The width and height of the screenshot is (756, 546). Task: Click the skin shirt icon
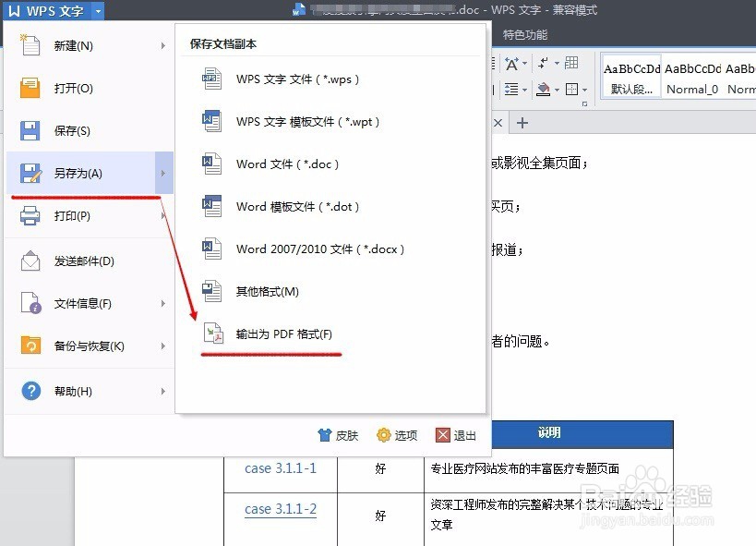(x=325, y=435)
